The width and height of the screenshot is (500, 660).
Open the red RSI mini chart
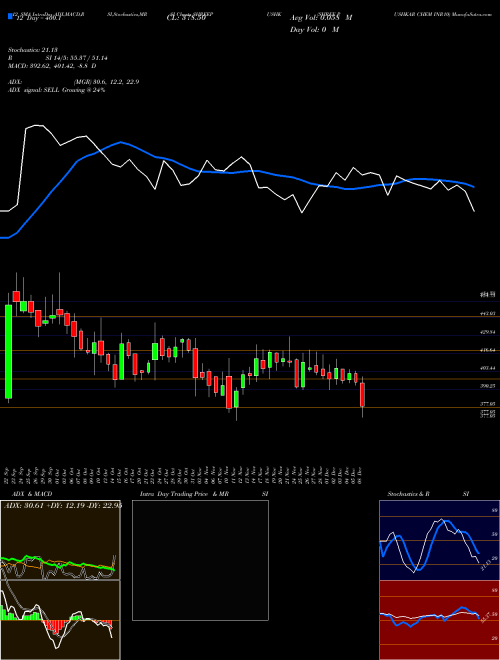(x=439, y=620)
